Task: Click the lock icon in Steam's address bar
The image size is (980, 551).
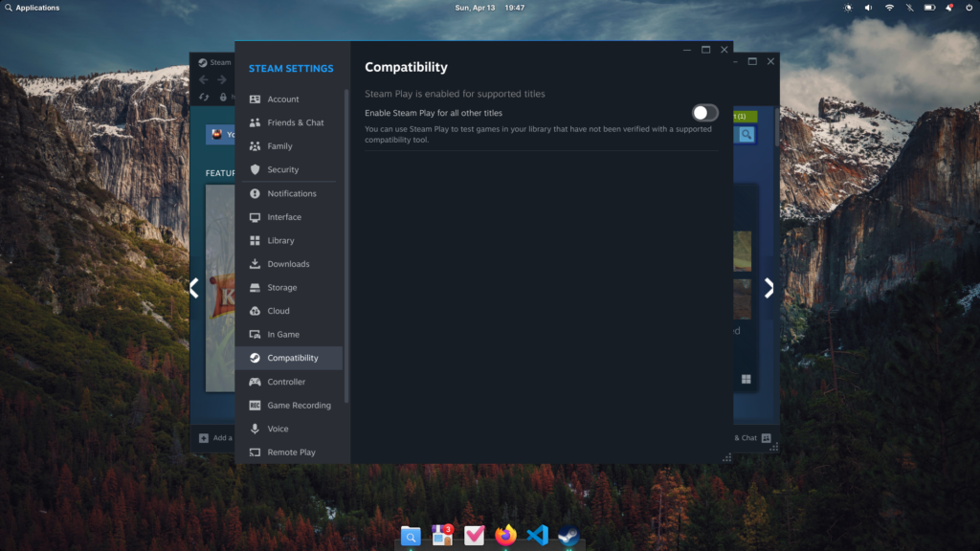Action: tap(223, 97)
